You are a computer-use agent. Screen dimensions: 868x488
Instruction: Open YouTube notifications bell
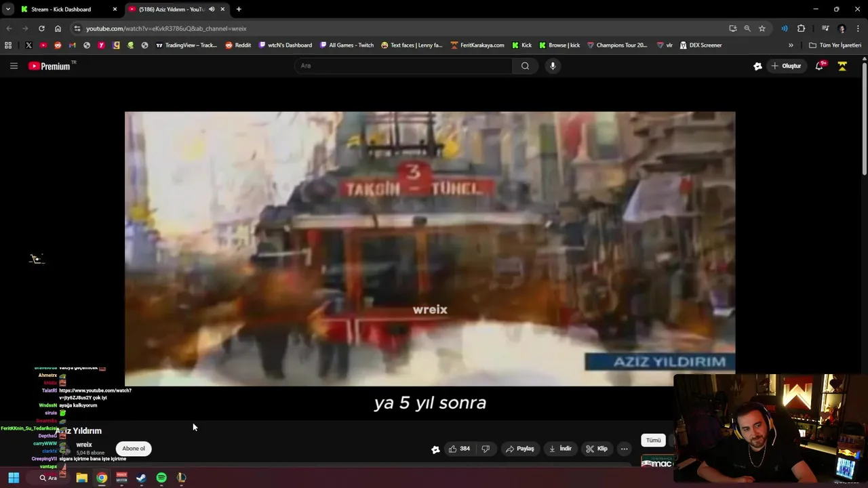click(819, 66)
